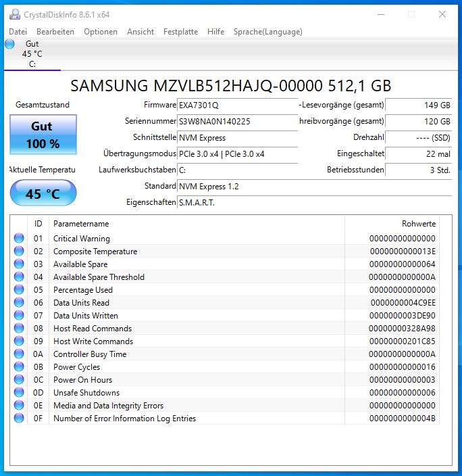462x476 pixels.
Task: Click the status orb for Media and Data Integrity Errors
Action: (x=19, y=405)
